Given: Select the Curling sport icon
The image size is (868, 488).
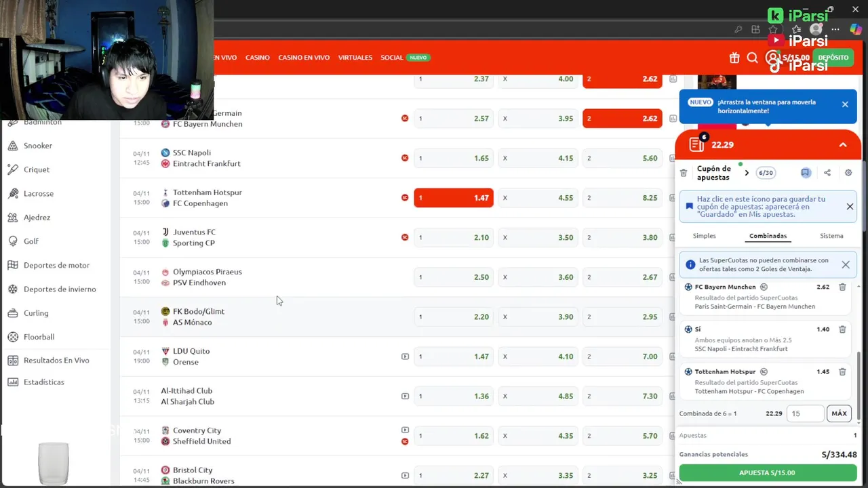Looking at the screenshot, I should [x=13, y=313].
